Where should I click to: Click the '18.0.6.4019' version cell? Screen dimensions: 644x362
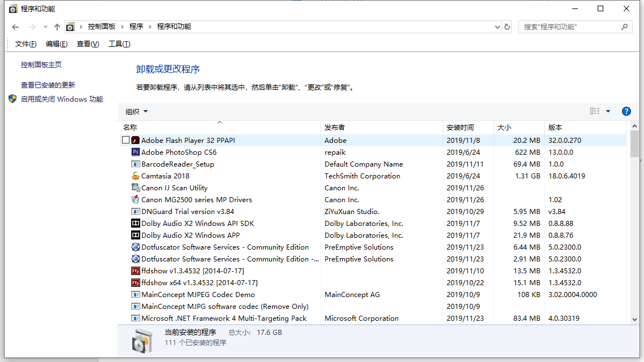(567, 176)
